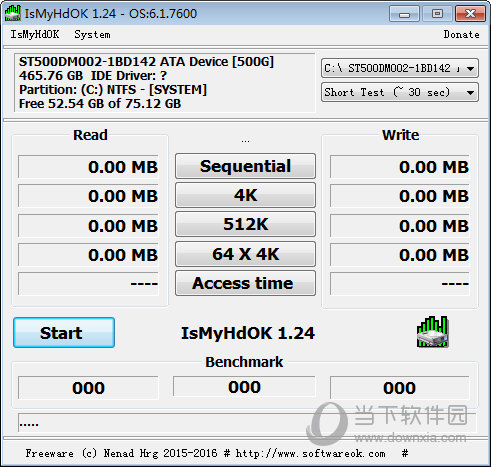491x467 pixels.
Task: Run the 64 X 4K test
Action: (245, 254)
